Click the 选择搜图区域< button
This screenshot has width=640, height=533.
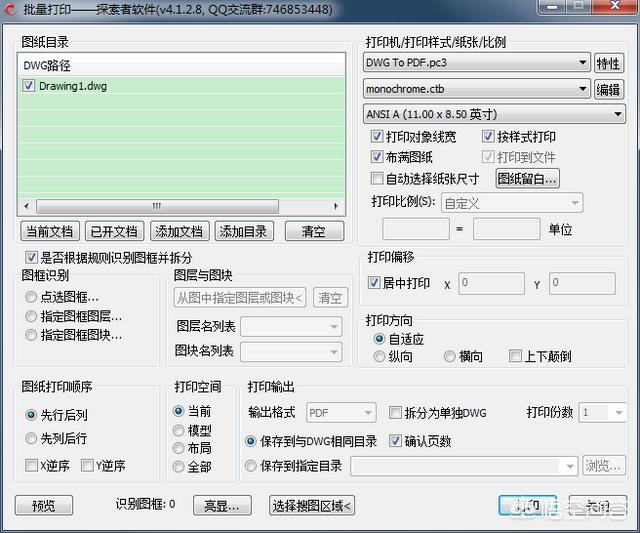[x=312, y=506]
